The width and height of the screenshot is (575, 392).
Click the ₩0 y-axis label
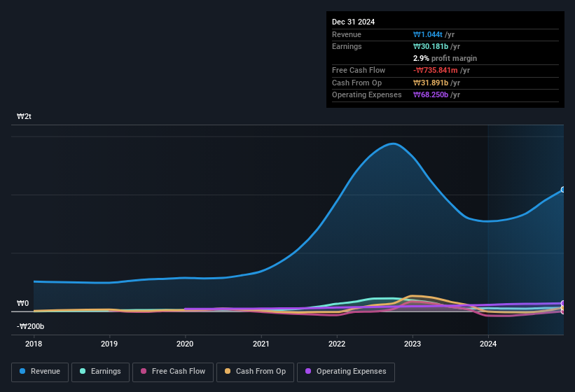(x=22, y=303)
